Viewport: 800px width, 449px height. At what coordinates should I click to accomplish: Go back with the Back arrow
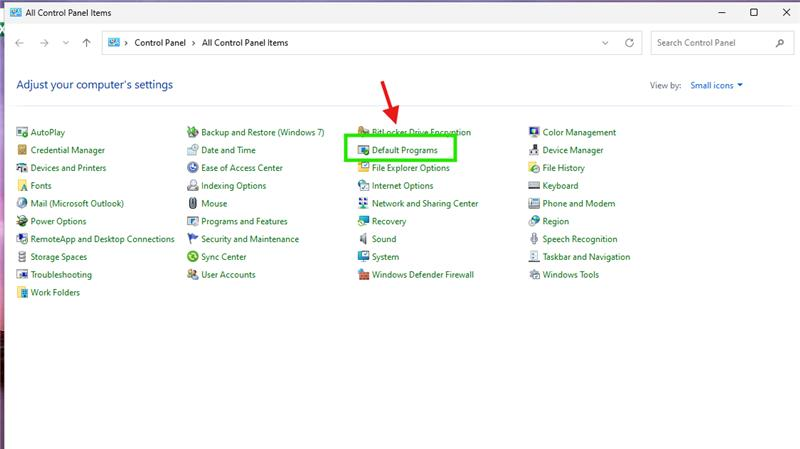coord(19,43)
